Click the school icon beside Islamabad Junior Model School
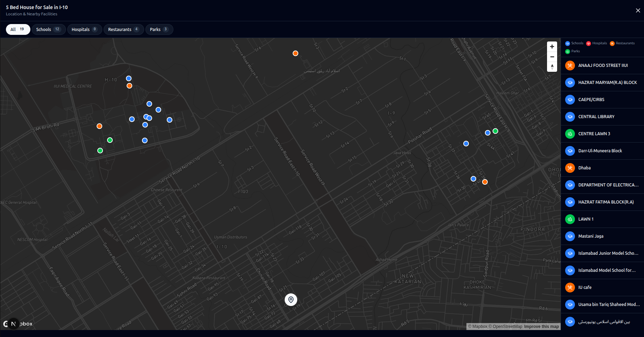 click(x=570, y=253)
